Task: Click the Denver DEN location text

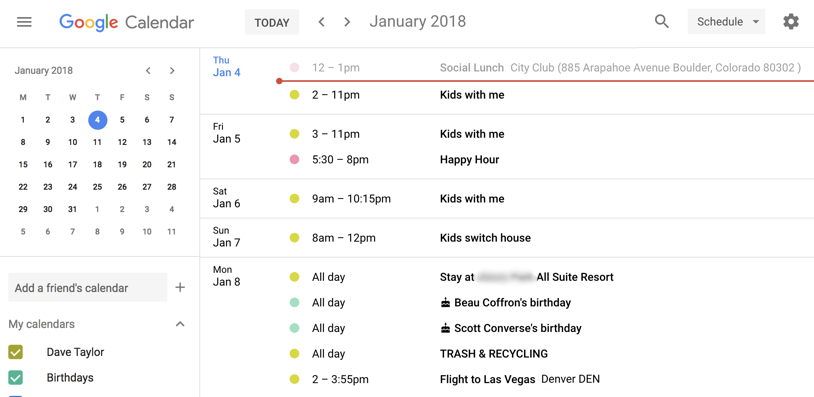Action: click(x=570, y=379)
